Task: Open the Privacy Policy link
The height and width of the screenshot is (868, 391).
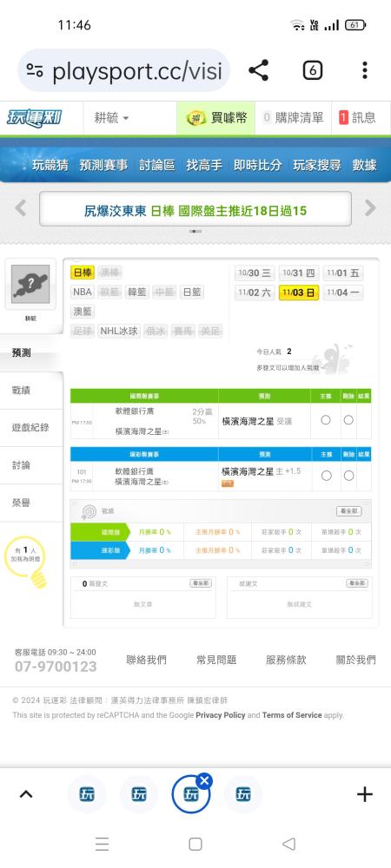Action: (x=221, y=715)
